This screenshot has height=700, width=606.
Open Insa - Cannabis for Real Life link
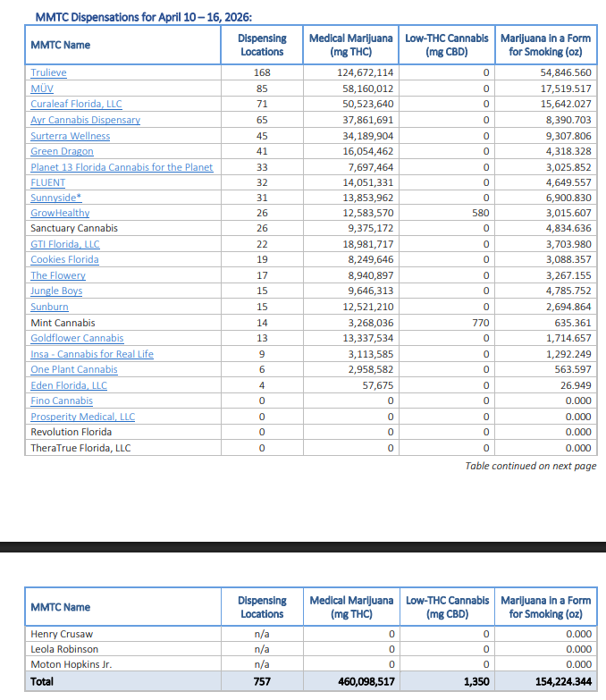92,353
